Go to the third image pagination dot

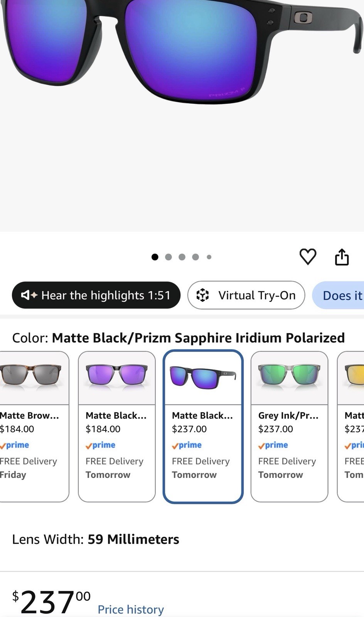point(182,257)
